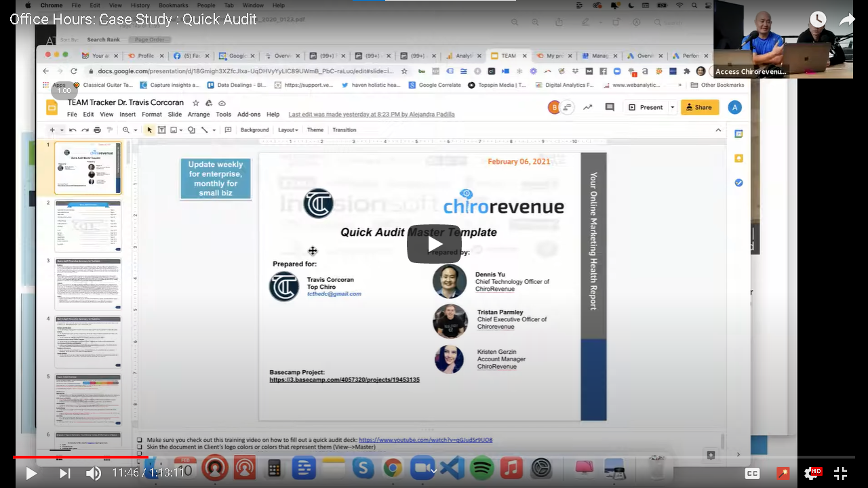Viewport: 868px width, 488px height.
Task: Open video quality settings gear
Action: pos(812,473)
